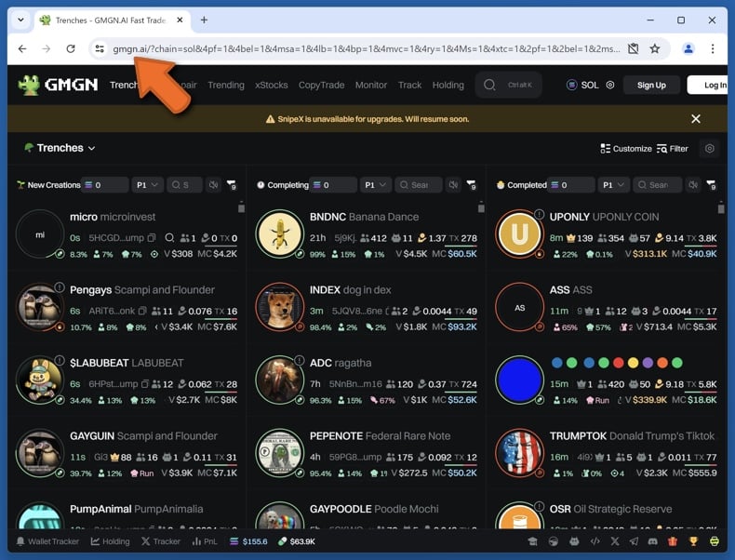Open the Filter button in Trenches header
The height and width of the screenshot is (560, 735).
pyautogui.click(x=672, y=149)
